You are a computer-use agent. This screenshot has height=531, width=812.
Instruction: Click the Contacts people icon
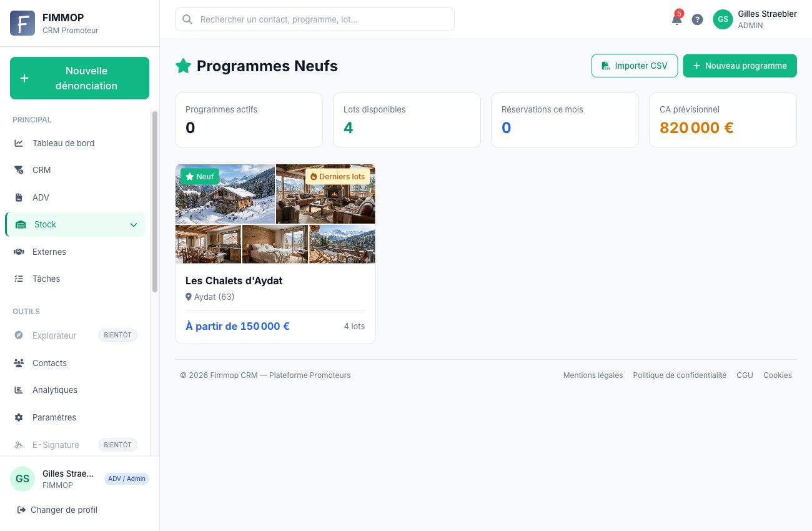[19, 363]
